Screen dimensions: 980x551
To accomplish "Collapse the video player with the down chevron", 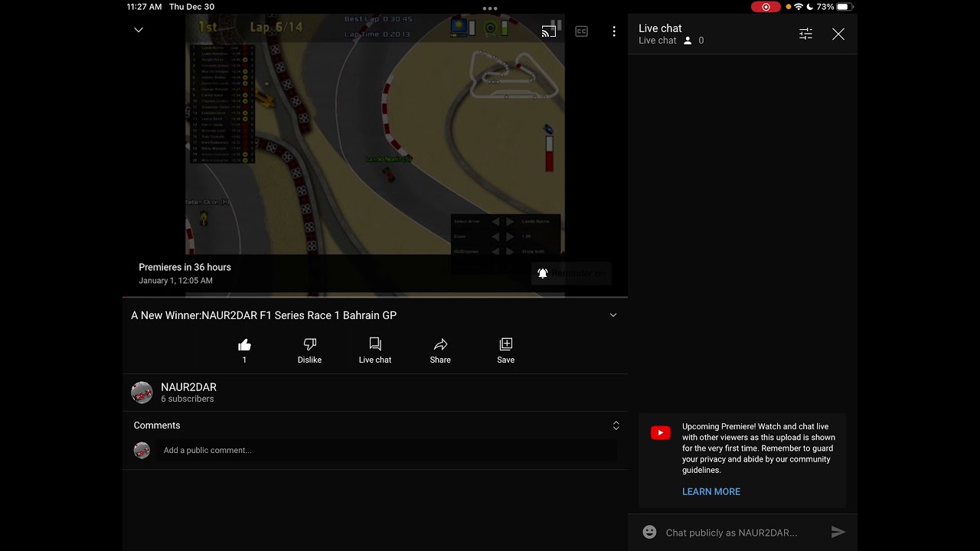I will (x=139, y=30).
